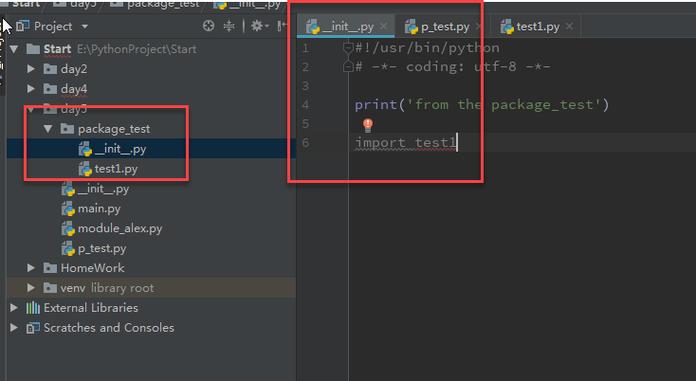Click the package_test breadcrumb in navigation bar
This screenshot has height=381, width=696.
(x=163, y=4)
